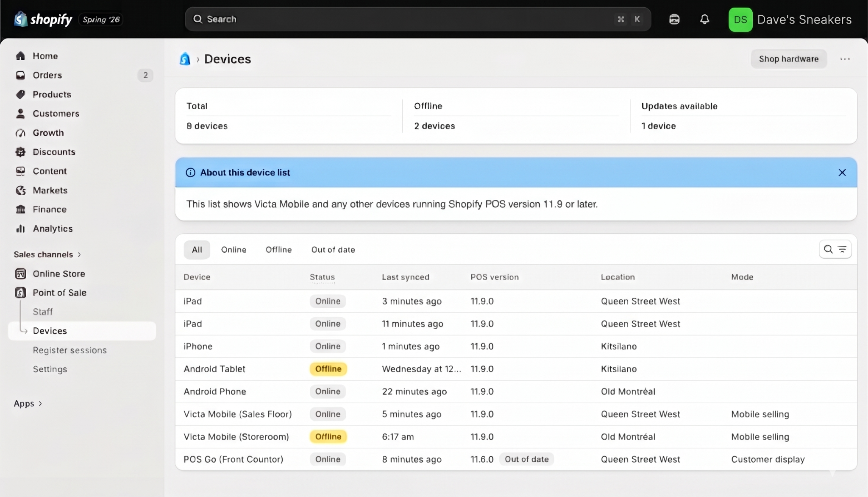Viewport: 868px width, 497px height.
Task: Focus the Search field
Action: [417, 19]
